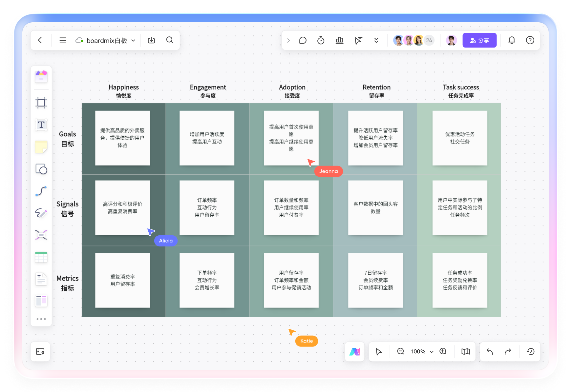Choose the Shape tool

41,169
